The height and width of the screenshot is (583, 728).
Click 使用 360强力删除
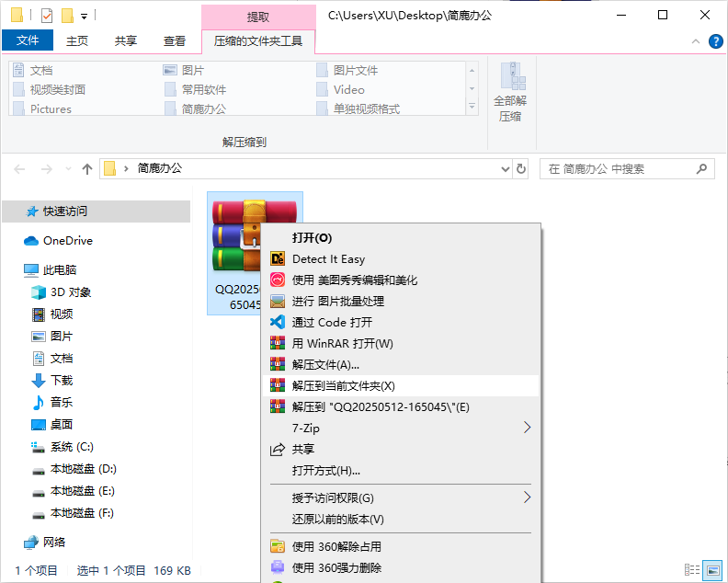(x=401, y=567)
